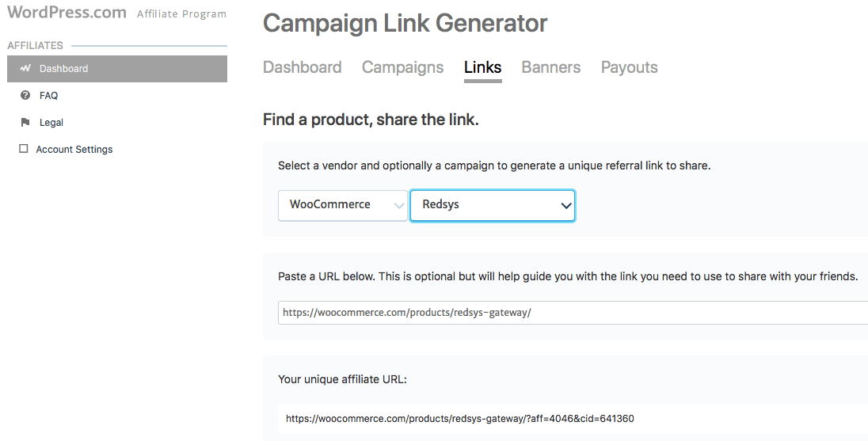Click the unique affiliate URL field

[x=572, y=418]
